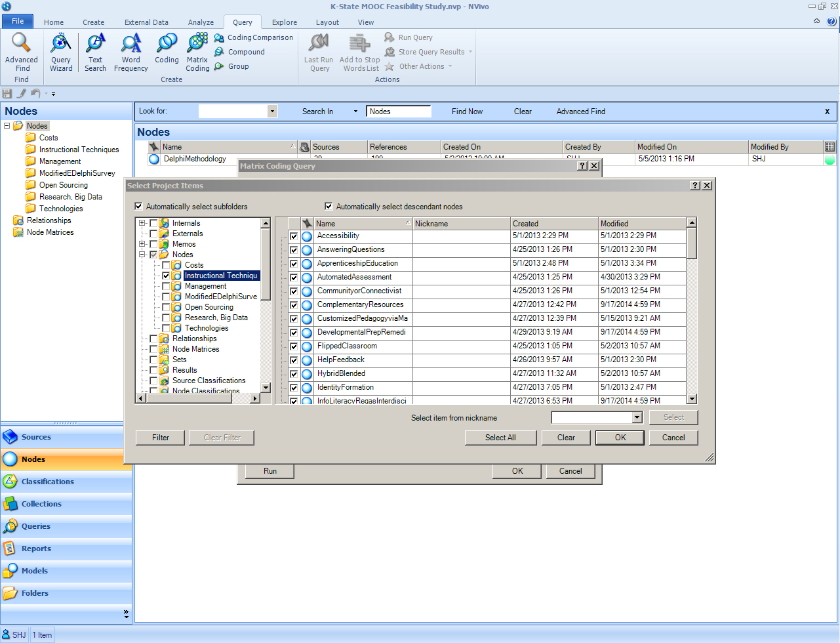Viewport: 840px width, 643px height.
Task: Select the Open Sourcing tree folder
Action: [209, 307]
